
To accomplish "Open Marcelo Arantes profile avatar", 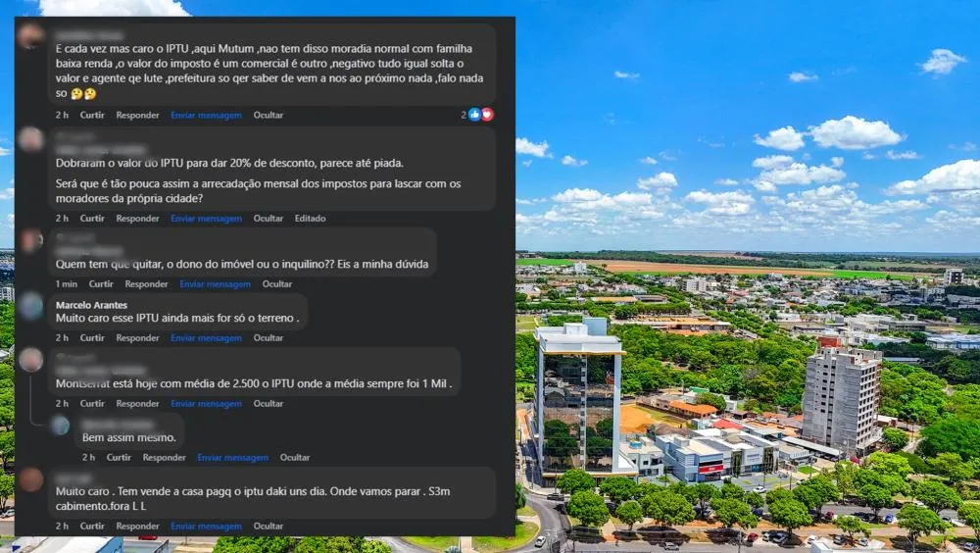I will point(30,306).
